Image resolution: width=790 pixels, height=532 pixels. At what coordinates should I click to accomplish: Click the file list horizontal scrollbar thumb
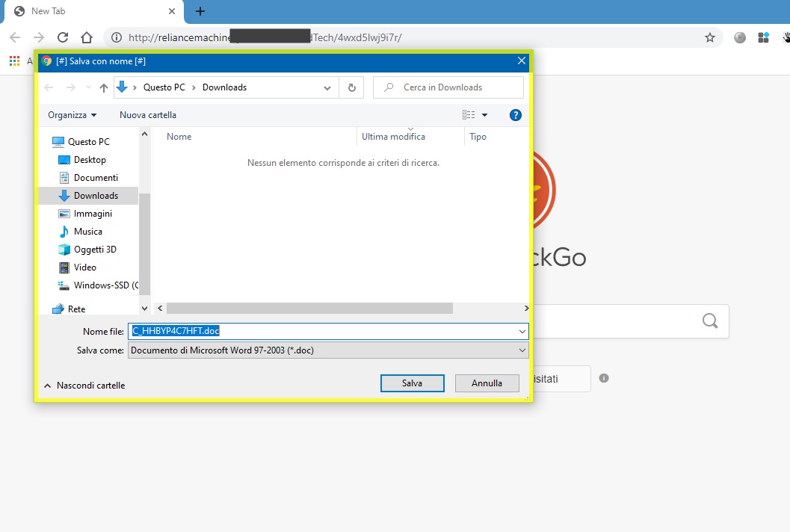click(x=309, y=309)
